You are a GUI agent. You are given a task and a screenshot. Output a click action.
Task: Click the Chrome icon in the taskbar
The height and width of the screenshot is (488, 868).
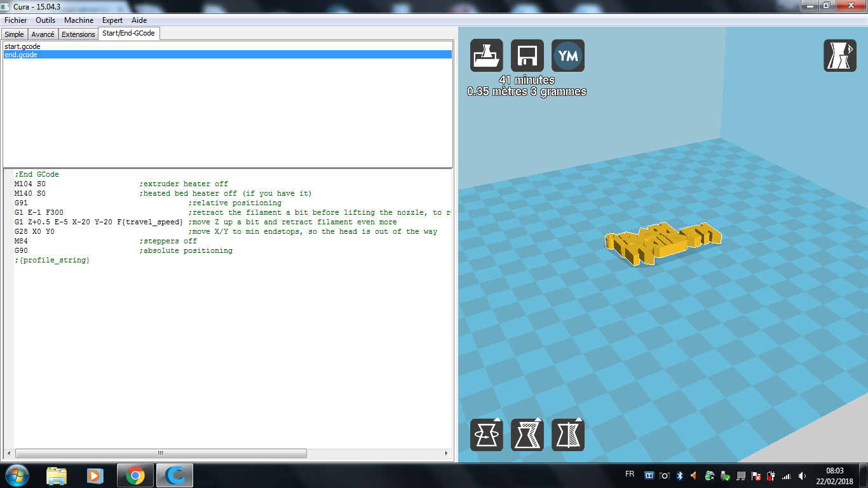click(135, 475)
